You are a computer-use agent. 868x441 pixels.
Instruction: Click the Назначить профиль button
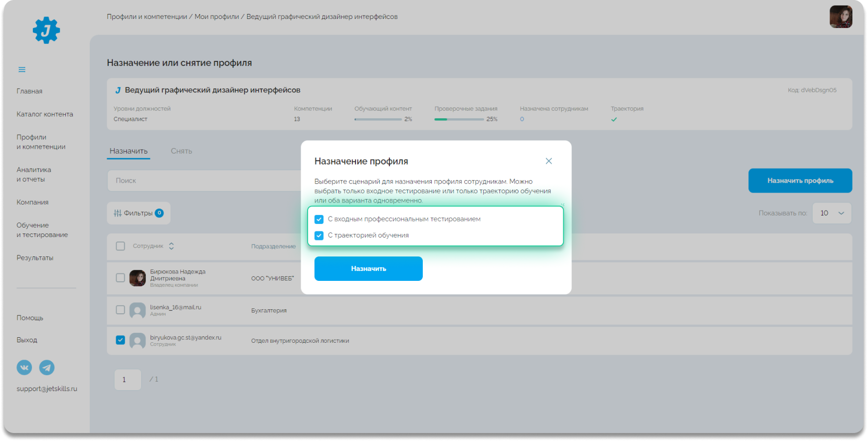point(800,181)
